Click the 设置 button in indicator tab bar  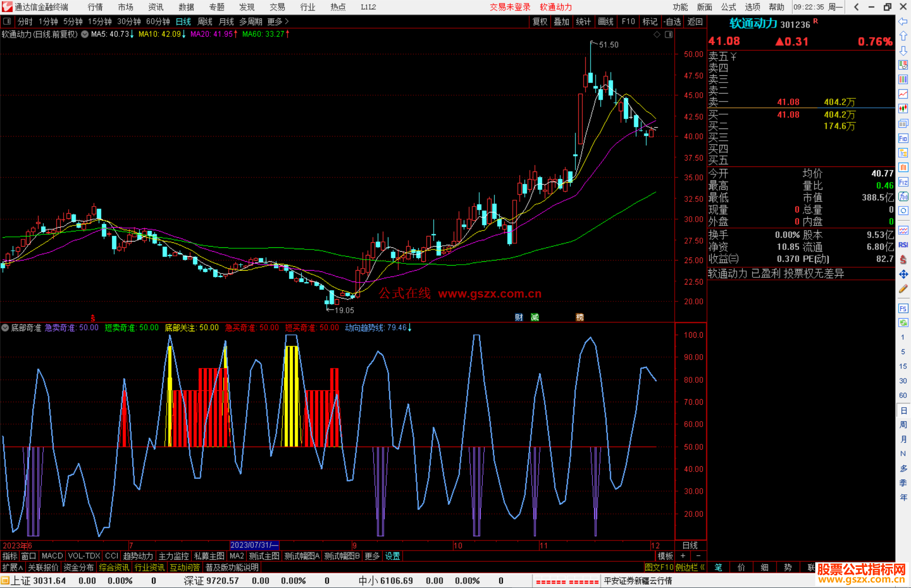tap(392, 556)
